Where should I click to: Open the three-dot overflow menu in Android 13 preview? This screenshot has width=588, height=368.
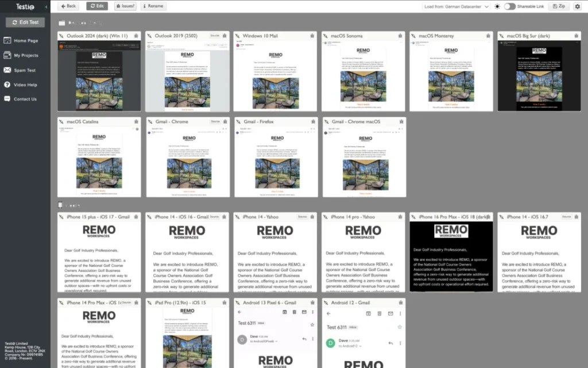313,312
